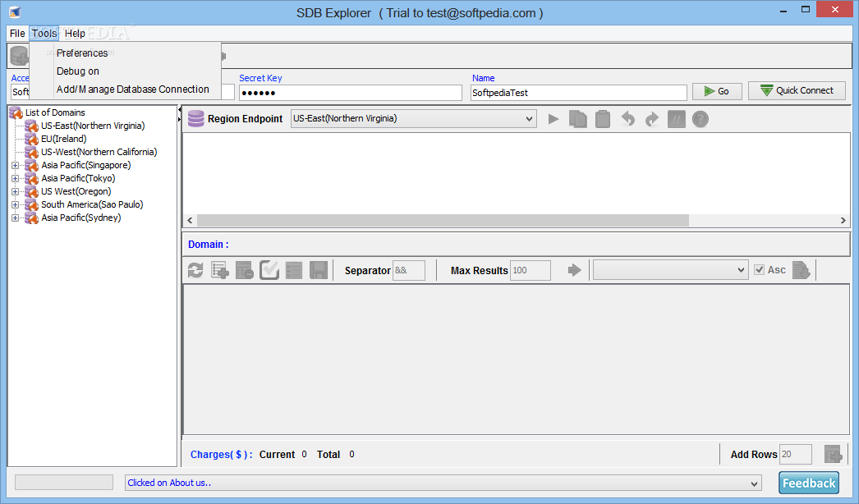Select US-East(Northern Virginia) in tree
This screenshot has width=859, height=504.
pos(93,126)
